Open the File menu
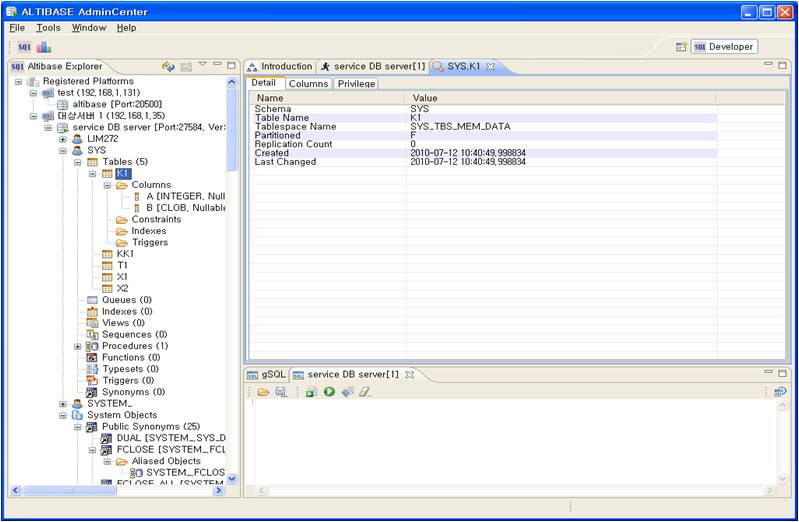799x522 pixels. point(17,28)
